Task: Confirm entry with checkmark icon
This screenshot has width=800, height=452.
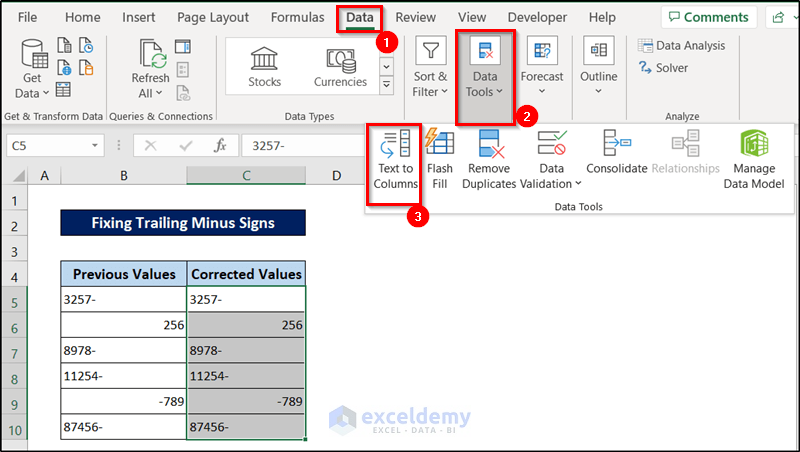Action: (185, 146)
